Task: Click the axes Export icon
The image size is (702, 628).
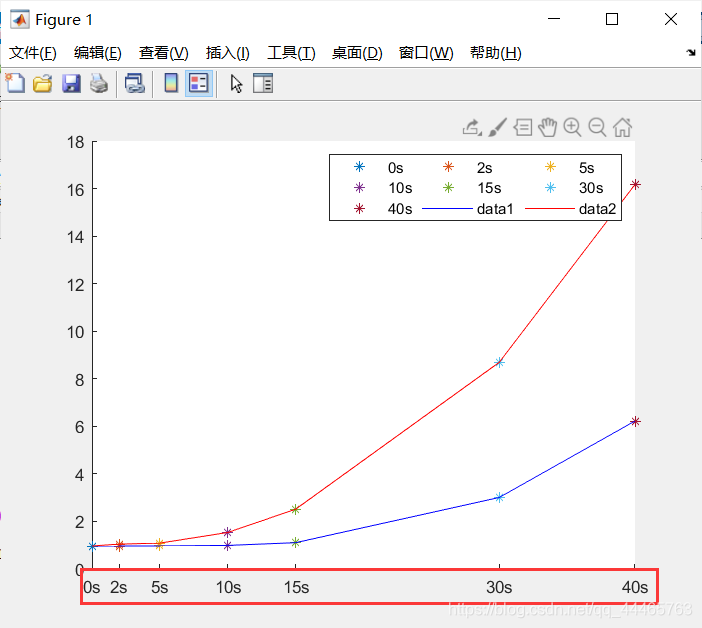Action: pyautogui.click(x=472, y=128)
